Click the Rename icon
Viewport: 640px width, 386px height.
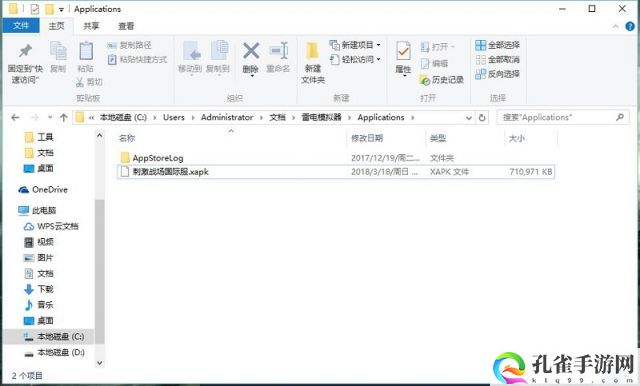[x=279, y=51]
